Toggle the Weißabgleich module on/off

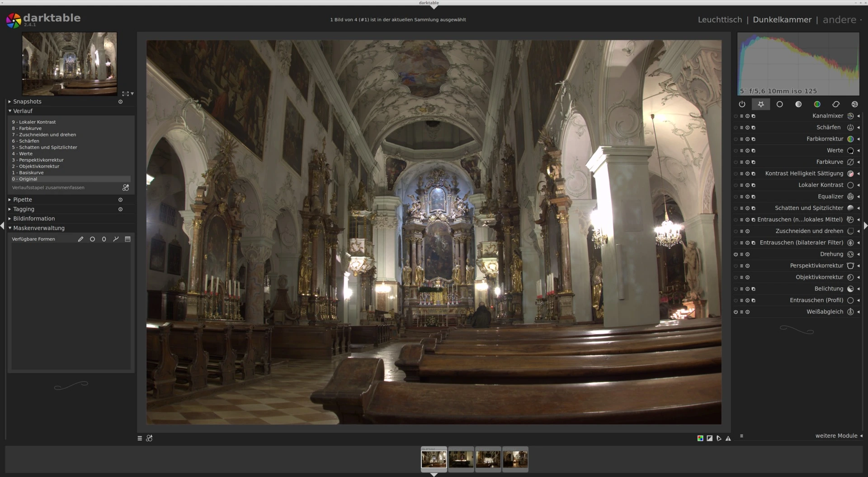736,312
